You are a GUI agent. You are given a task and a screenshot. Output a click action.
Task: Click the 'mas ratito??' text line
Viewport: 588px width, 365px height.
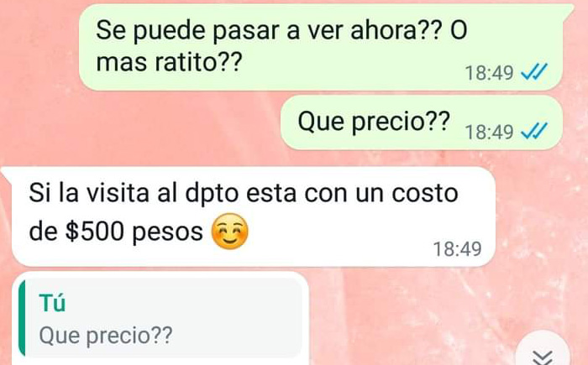(x=168, y=62)
